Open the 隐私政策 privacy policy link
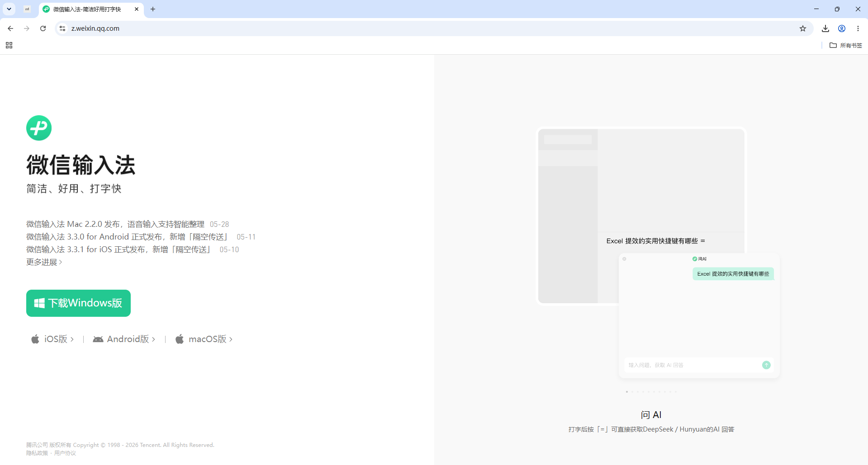 (x=37, y=453)
